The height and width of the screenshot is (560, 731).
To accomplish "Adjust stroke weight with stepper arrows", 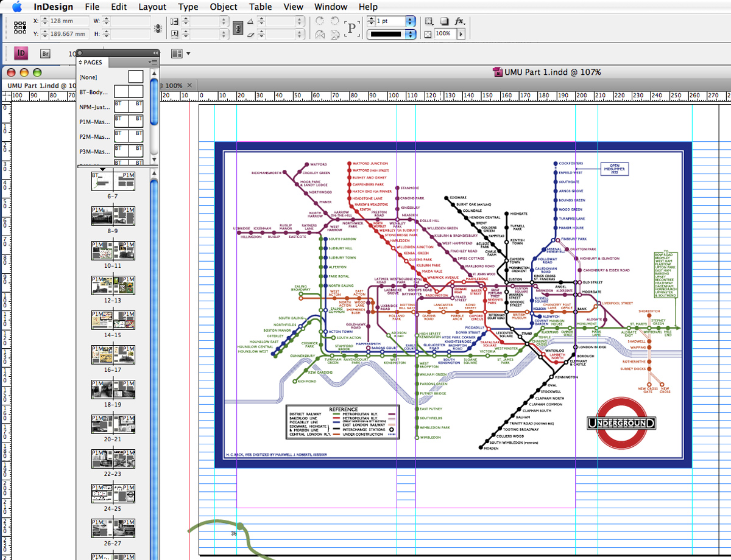I will (371, 21).
